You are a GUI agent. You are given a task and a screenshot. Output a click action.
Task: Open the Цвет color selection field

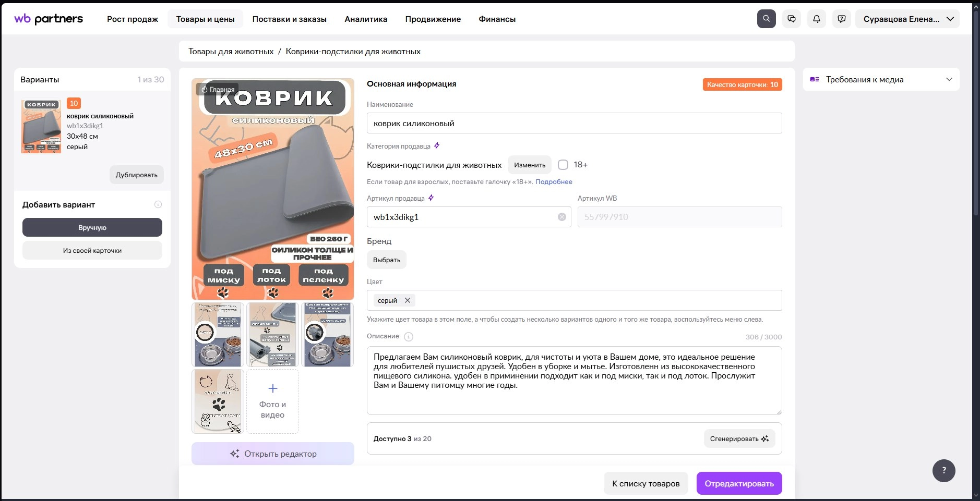595,300
